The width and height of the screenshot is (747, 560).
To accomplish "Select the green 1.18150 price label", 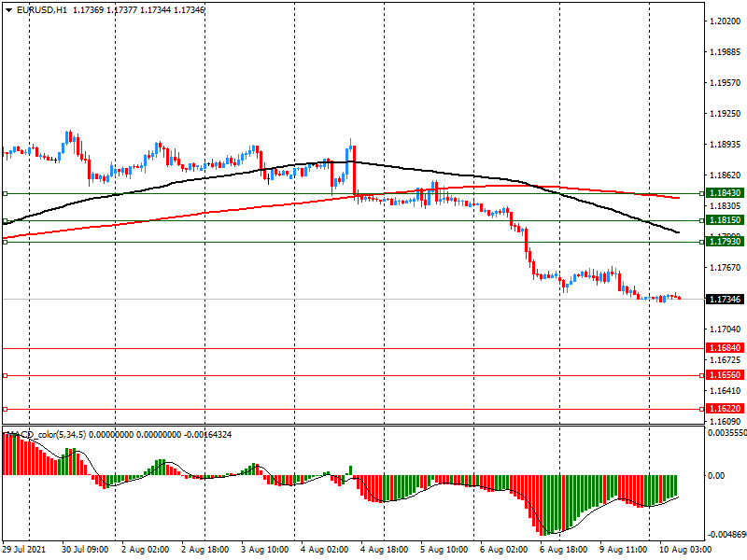I will (x=725, y=220).
